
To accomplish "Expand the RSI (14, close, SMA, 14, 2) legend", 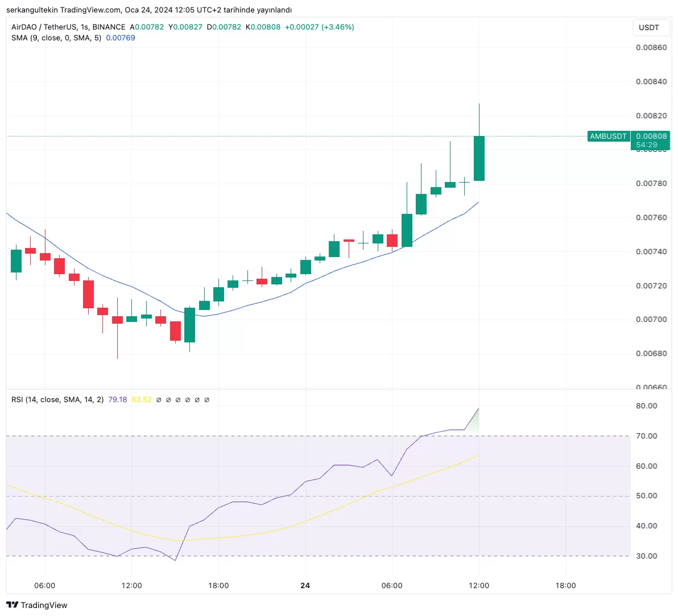I will pos(57,400).
